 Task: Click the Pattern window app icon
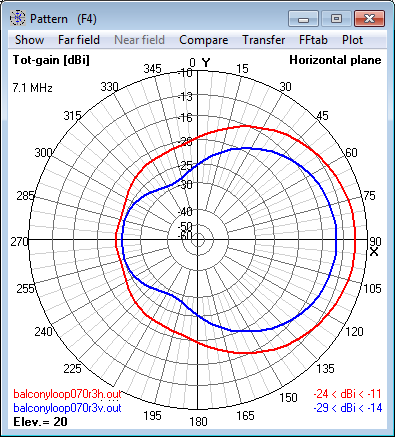[x=17, y=18]
